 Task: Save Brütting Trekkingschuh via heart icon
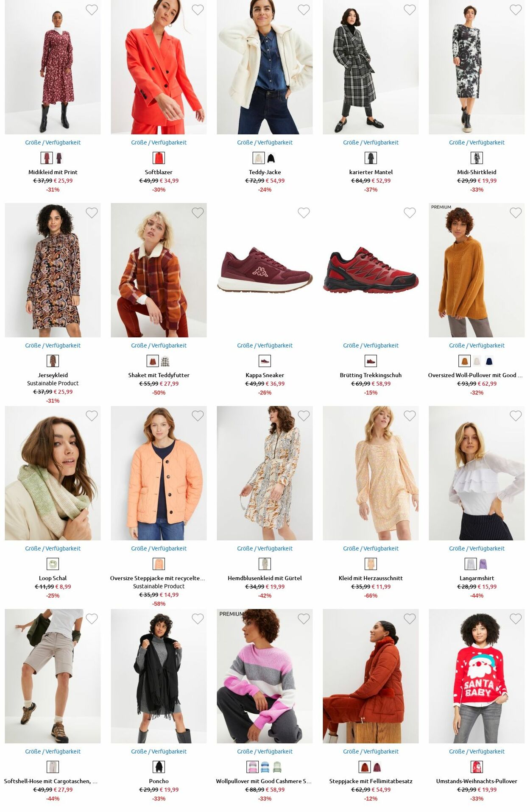pos(410,213)
